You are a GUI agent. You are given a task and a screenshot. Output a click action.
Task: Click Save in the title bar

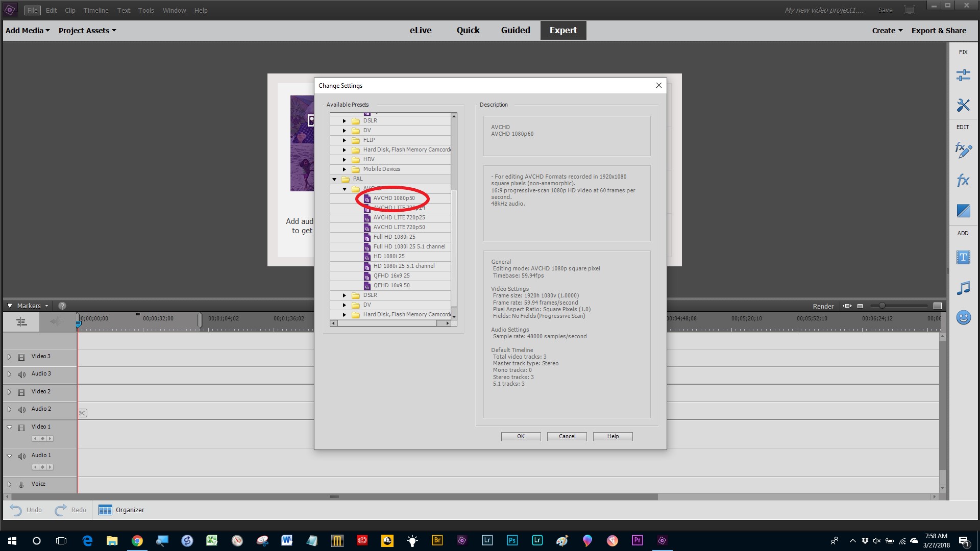[x=885, y=10]
